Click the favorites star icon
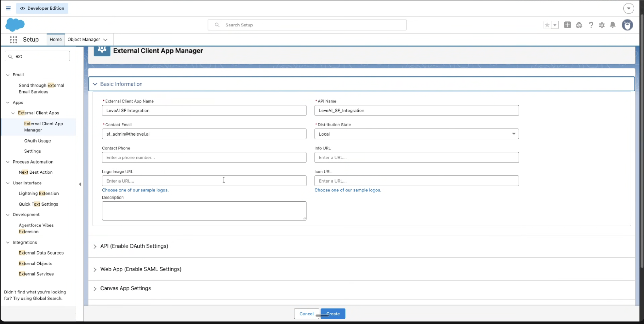 click(547, 25)
